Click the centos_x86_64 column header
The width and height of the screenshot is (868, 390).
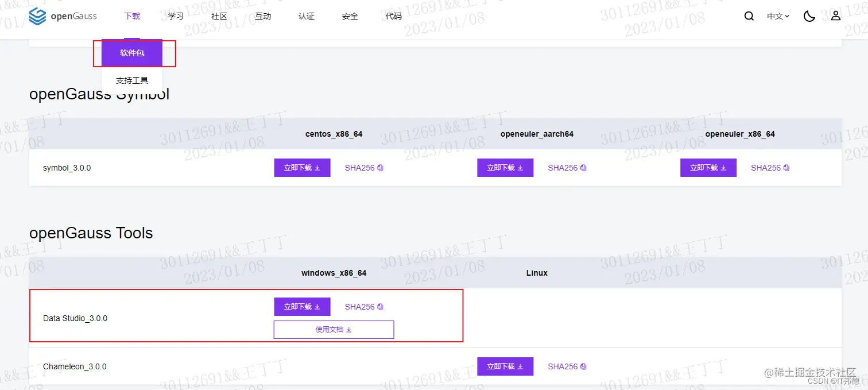click(334, 134)
